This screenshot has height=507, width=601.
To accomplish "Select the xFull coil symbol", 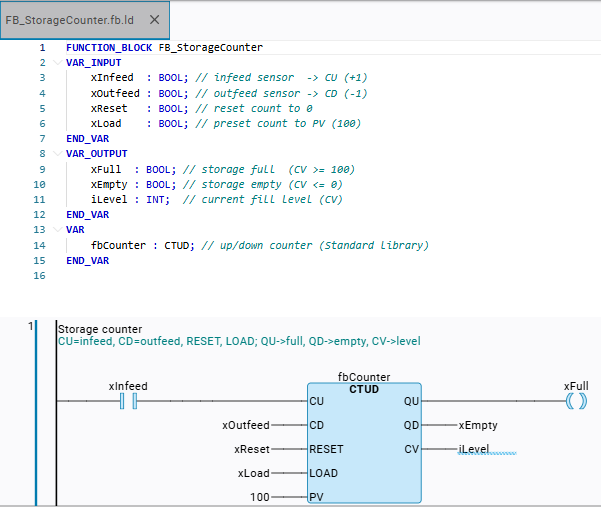I will [576, 401].
